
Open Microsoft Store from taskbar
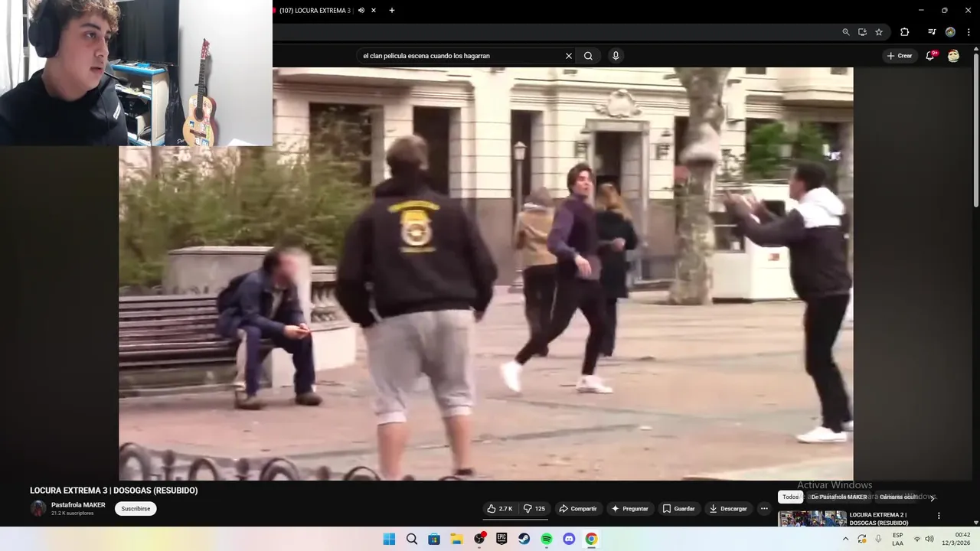click(434, 539)
